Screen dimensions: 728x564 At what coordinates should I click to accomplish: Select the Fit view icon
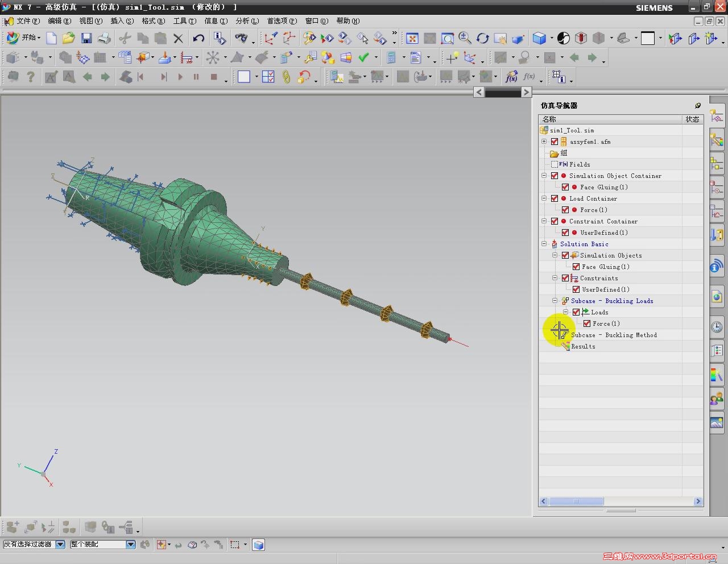[x=412, y=38]
